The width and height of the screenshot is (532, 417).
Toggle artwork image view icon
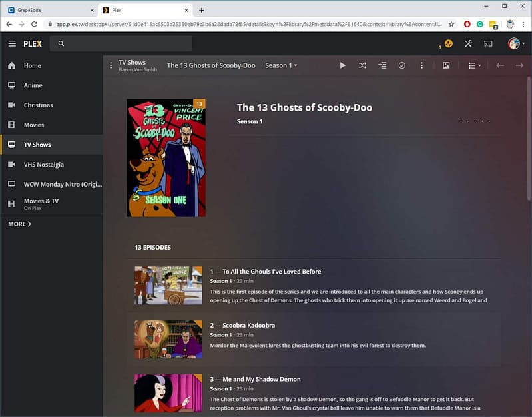[446, 65]
